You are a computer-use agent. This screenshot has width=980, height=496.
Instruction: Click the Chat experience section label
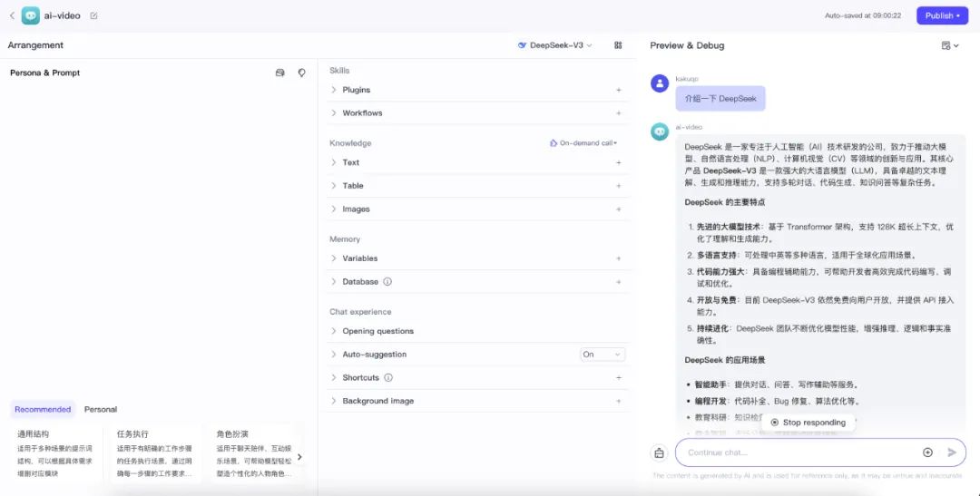pos(360,312)
